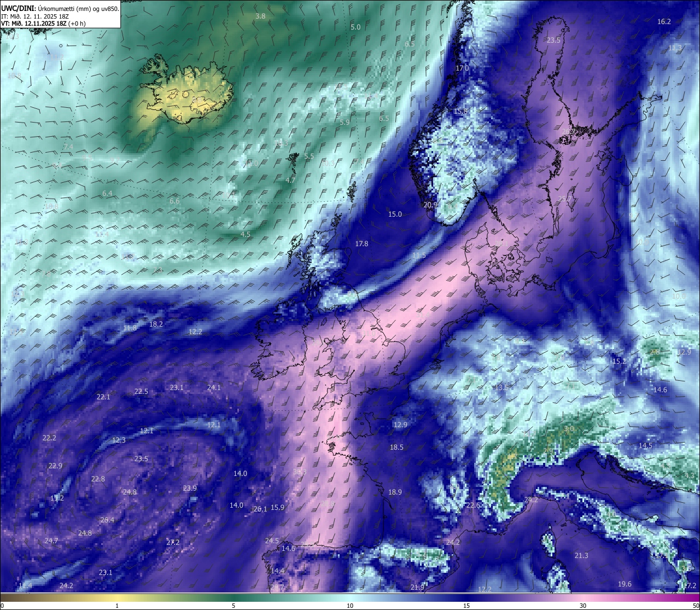The height and width of the screenshot is (610, 700).
Task: Click the 5.9 value label
Action: pyautogui.click(x=345, y=122)
